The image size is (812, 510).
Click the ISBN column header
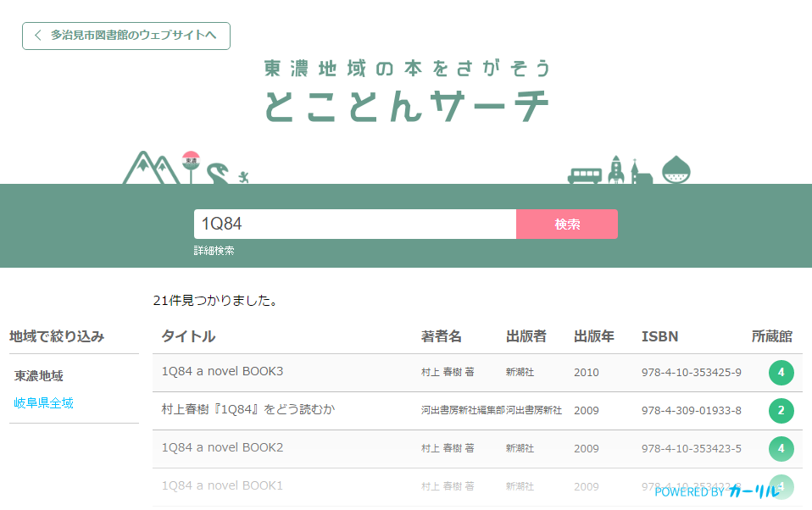tap(659, 336)
